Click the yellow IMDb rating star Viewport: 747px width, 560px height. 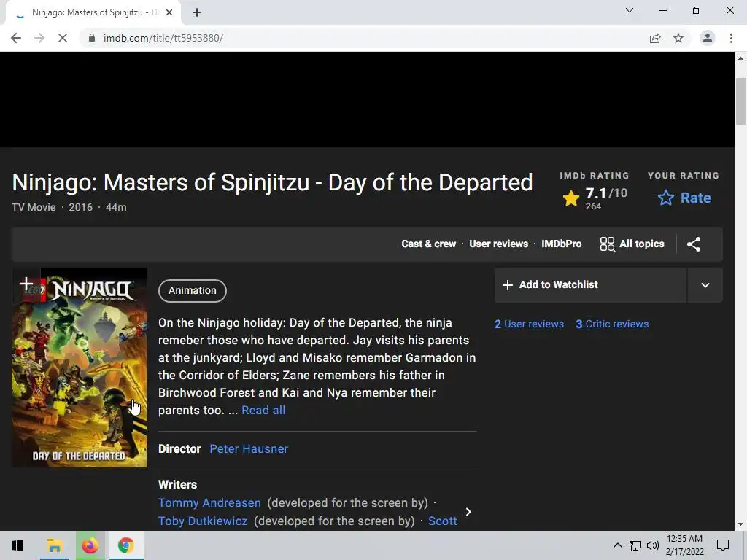tap(570, 198)
